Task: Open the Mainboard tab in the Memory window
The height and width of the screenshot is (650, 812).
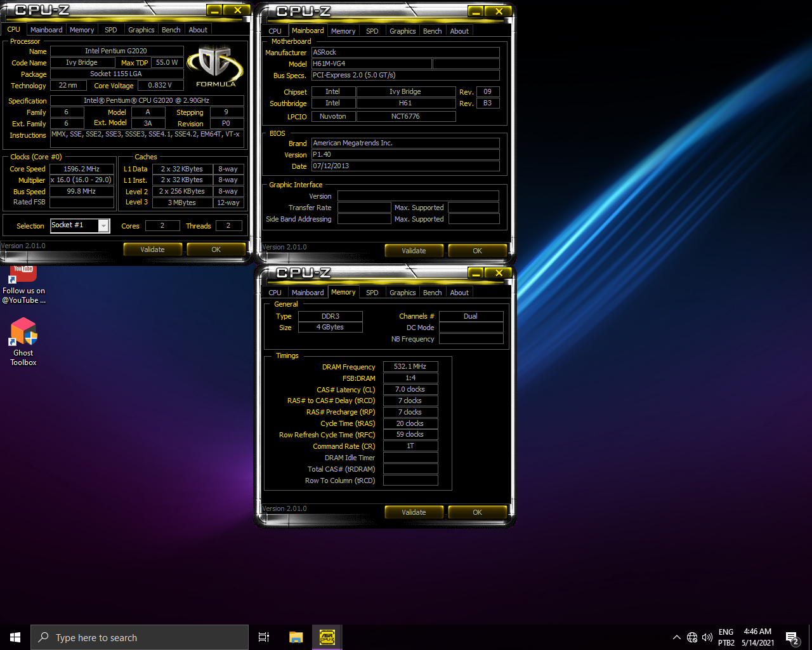Action: [x=308, y=293]
